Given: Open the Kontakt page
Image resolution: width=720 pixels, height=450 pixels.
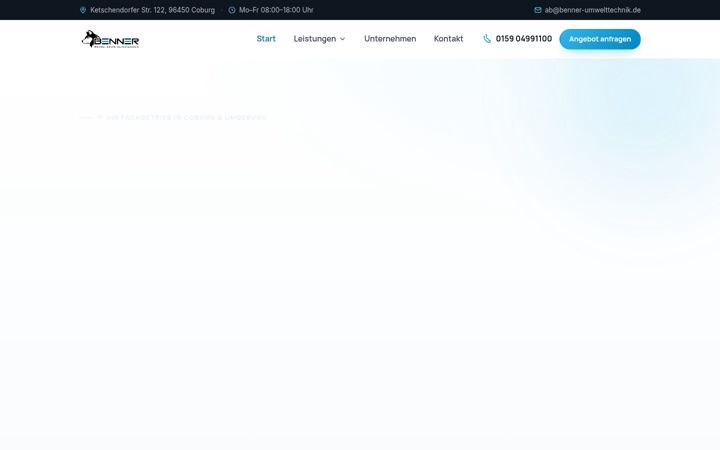Looking at the screenshot, I should [x=448, y=39].
